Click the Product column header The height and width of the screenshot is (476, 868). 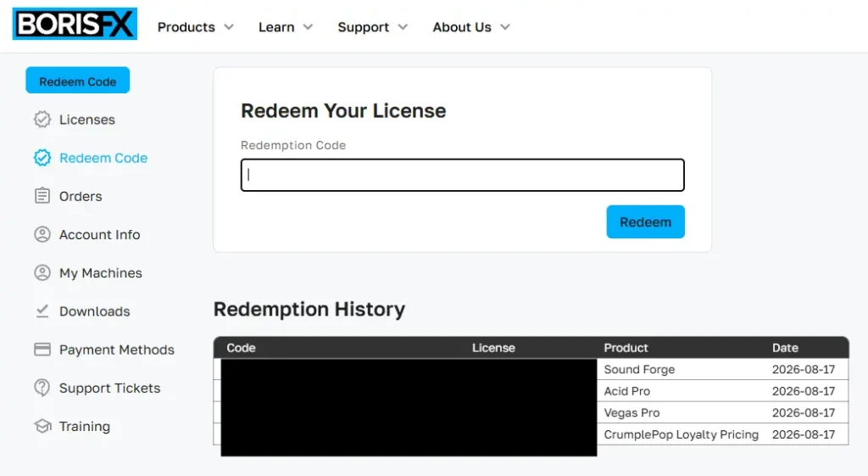(626, 347)
